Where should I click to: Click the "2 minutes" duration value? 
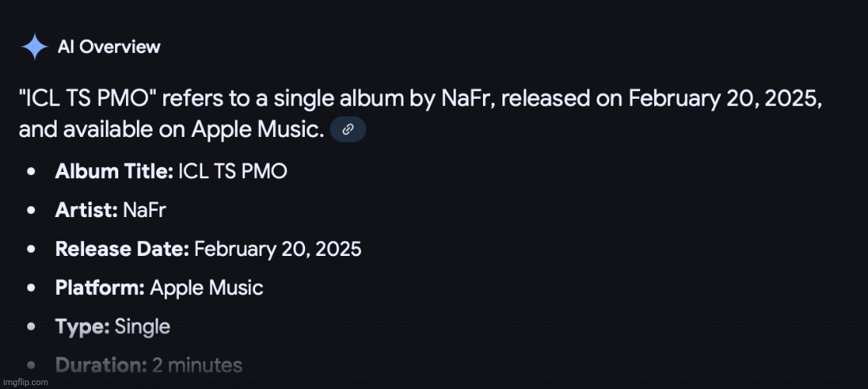click(x=198, y=365)
